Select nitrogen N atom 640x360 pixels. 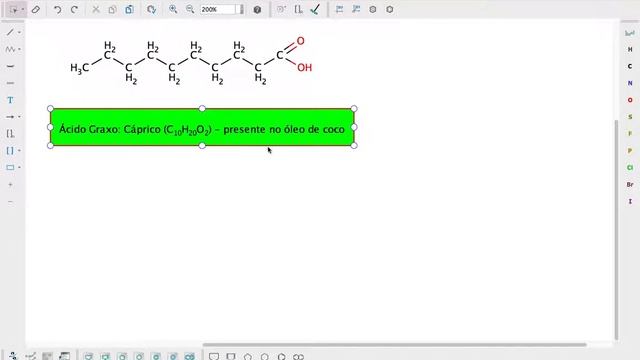point(630,83)
